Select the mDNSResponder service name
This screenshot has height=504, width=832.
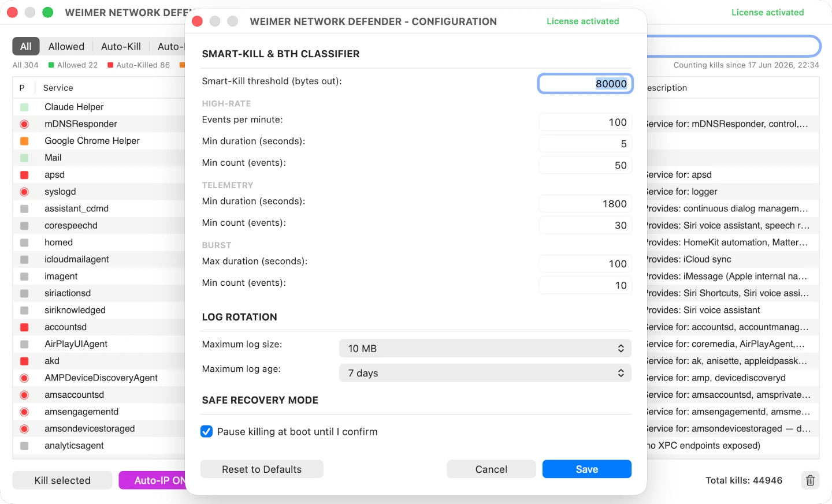click(81, 124)
